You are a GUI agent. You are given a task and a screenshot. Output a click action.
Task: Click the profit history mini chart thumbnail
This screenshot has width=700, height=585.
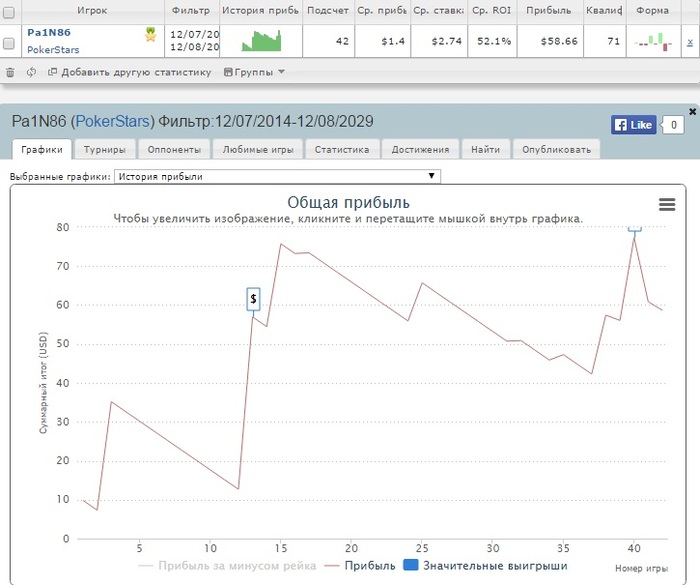click(x=261, y=41)
